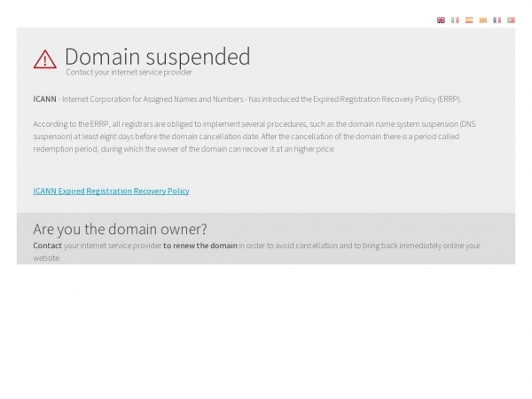Image resolution: width=532 pixels, height=399 pixels.
Task: Click the bold "ICANN" word
Action: 44,99
